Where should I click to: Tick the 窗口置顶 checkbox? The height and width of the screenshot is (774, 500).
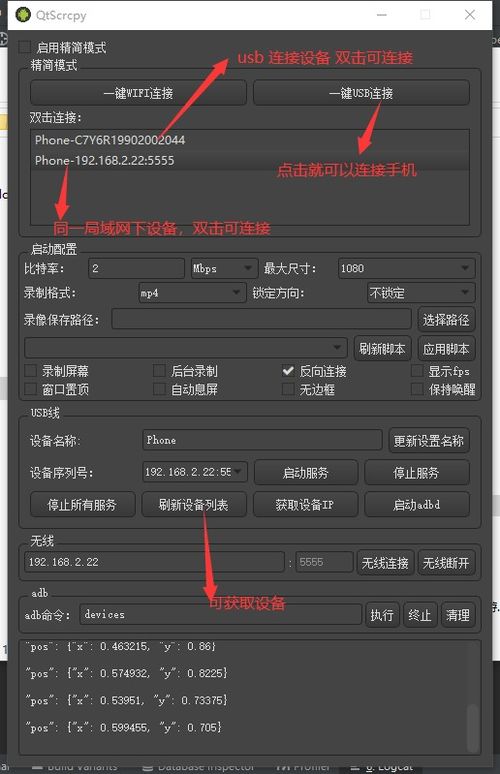pyautogui.click(x=31, y=389)
